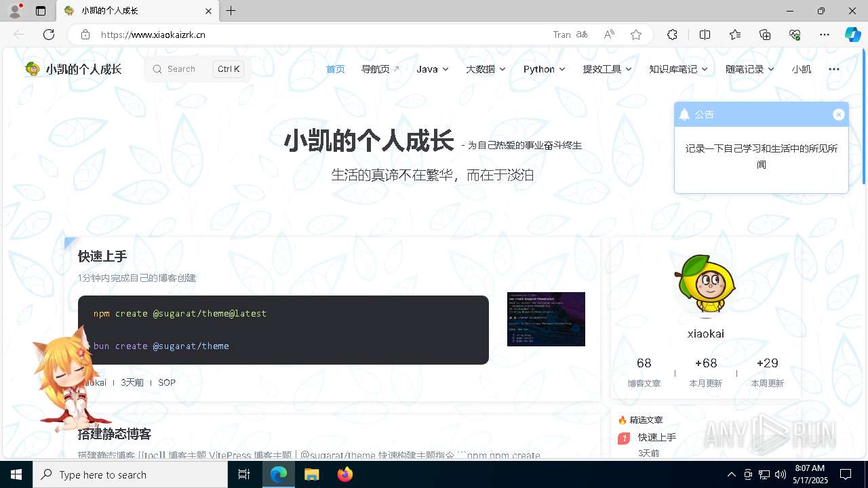Open a new browser tab
Screen dimensions: 868x488
point(231,11)
